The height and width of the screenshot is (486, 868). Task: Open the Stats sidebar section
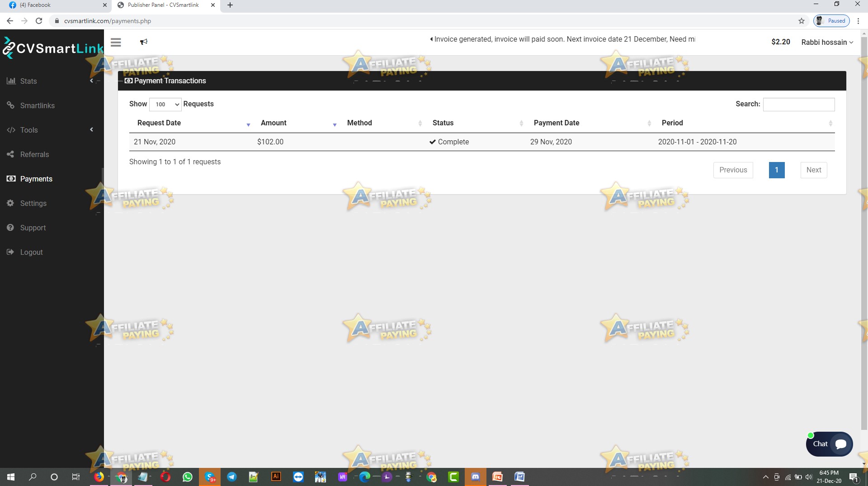click(28, 81)
